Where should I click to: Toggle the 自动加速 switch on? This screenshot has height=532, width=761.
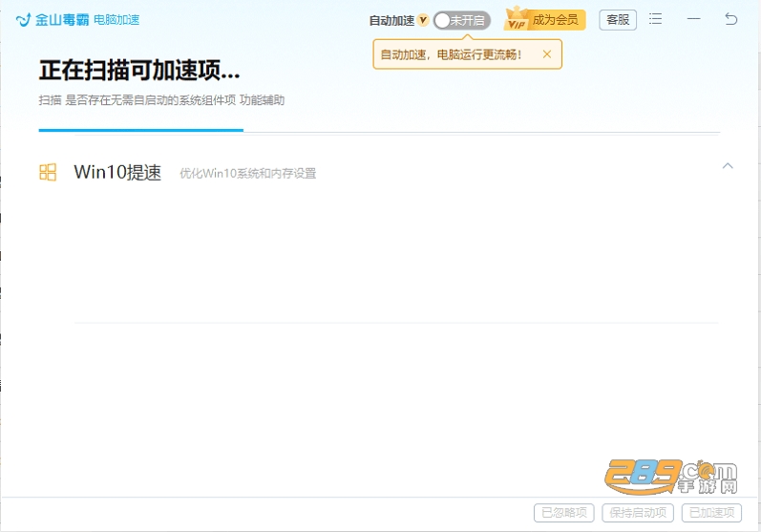tap(461, 20)
